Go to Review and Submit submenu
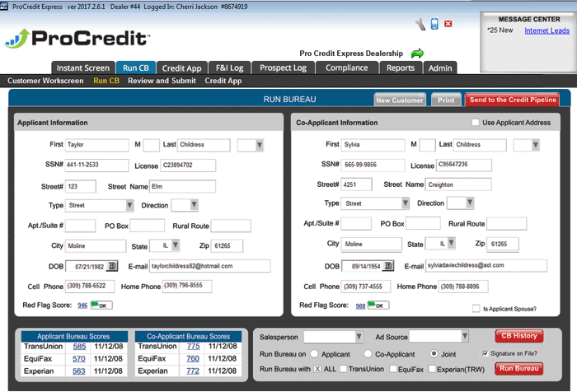This screenshot has height=392, width=577. (x=162, y=81)
